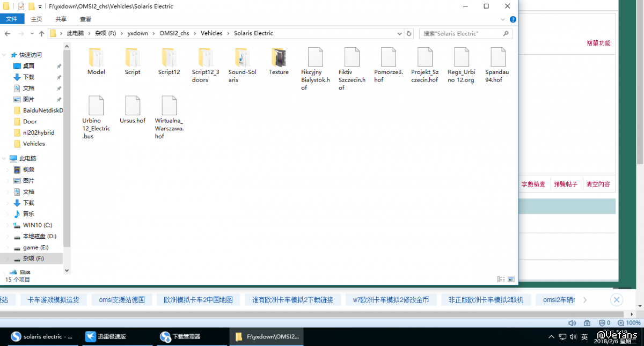Expand game (E:) drive node
The width and height of the screenshot is (644, 346).
[8, 247]
